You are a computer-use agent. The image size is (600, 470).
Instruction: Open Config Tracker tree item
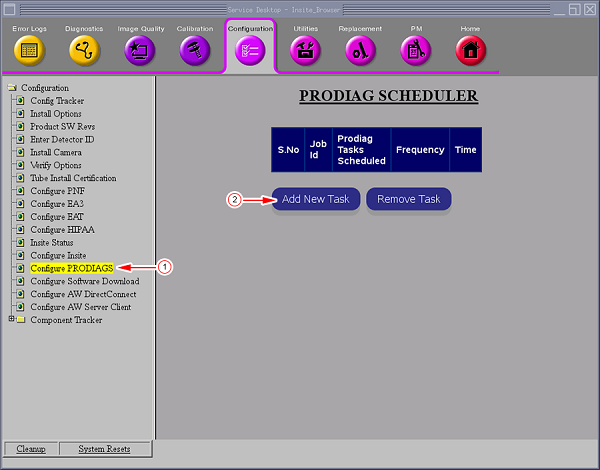click(57, 101)
